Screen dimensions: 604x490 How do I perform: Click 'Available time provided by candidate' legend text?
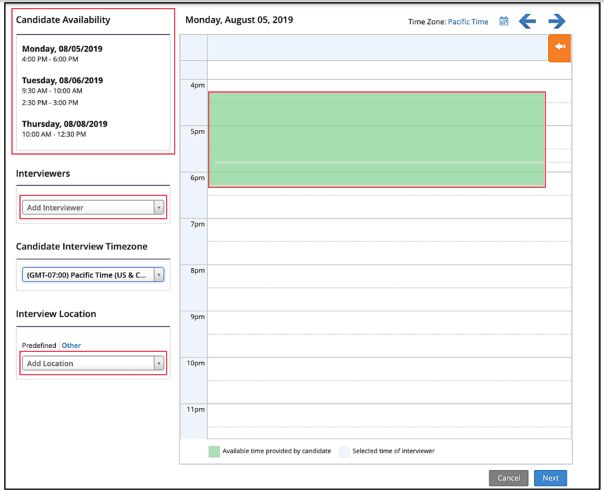pyautogui.click(x=277, y=451)
